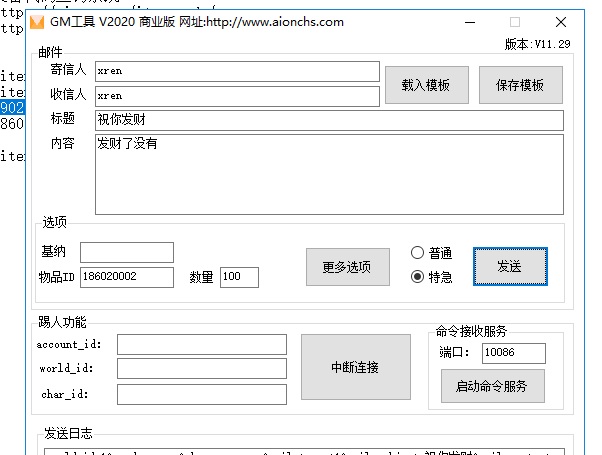Minimize the GM tool window
Viewport: 602px width, 455px height.
[x=469, y=22]
